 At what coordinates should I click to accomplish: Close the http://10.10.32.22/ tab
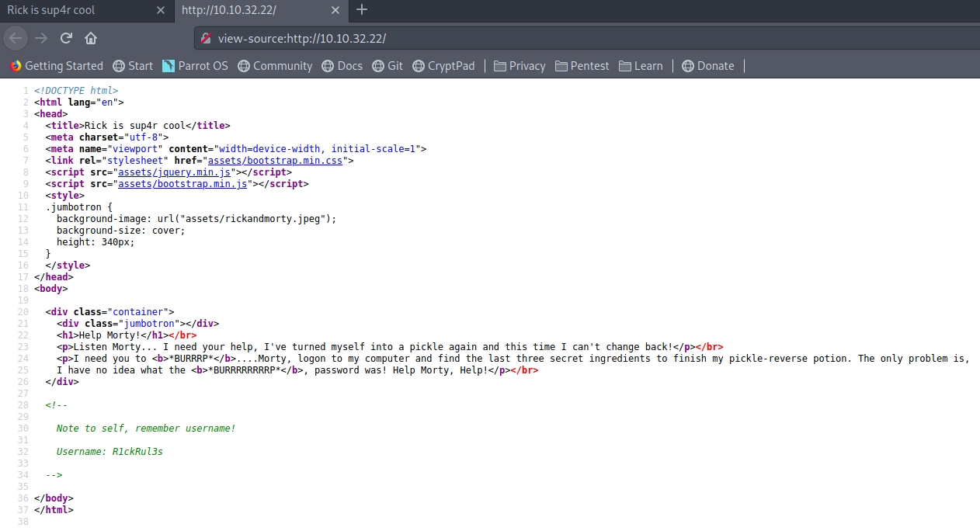335,10
